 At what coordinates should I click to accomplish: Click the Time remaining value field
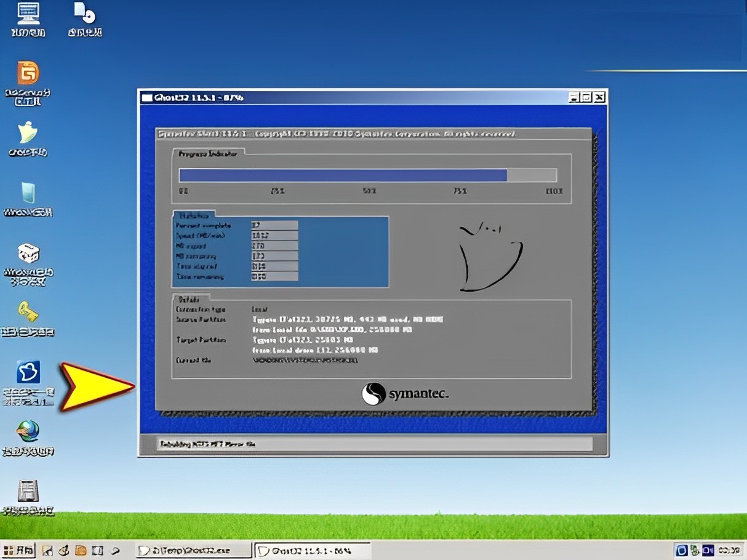pyautogui.click(x=274, y=277)
